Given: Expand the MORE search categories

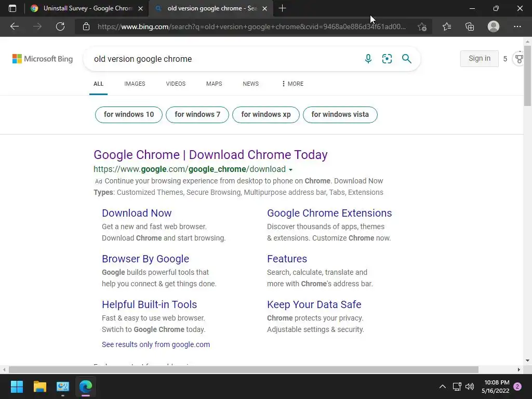Looking at the screenshot, I should pyautogui.click(x=293, y=84).
